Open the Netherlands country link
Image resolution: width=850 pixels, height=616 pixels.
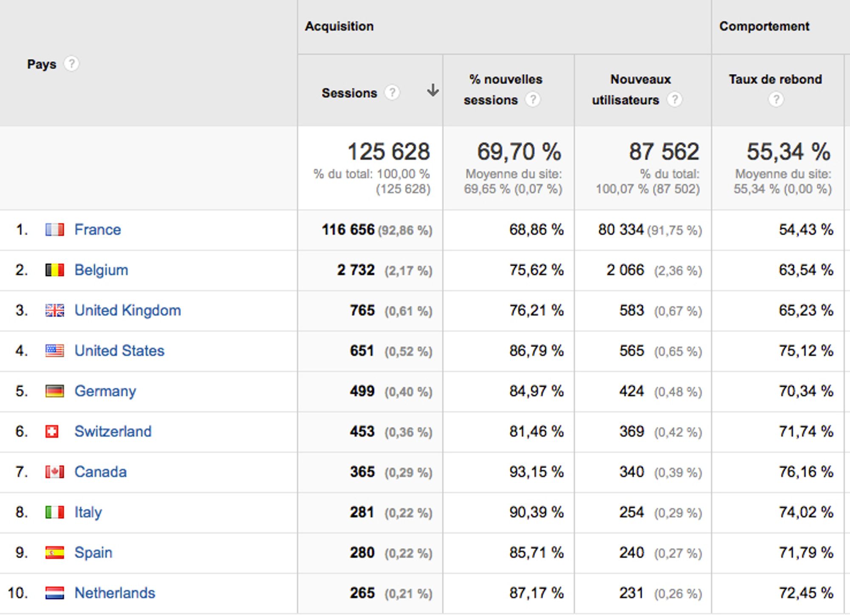(115, 593)
